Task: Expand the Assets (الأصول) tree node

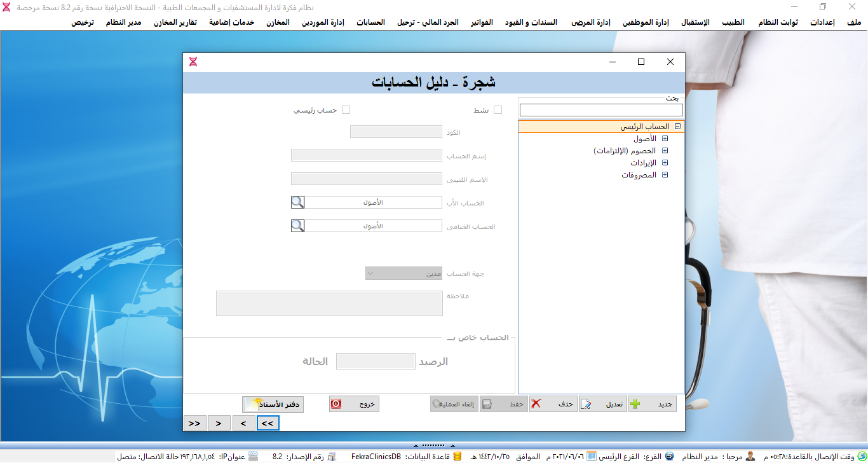Action: pos(665,139)
